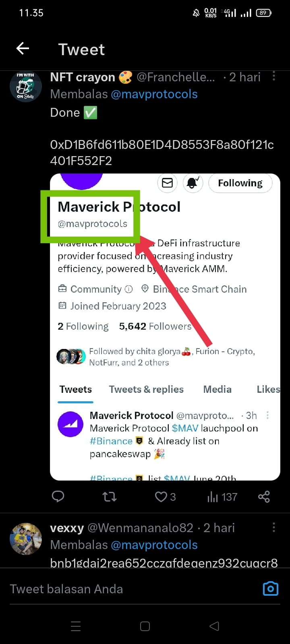
Task: Select the Tweets & replies tab
Action: [146, 389]
